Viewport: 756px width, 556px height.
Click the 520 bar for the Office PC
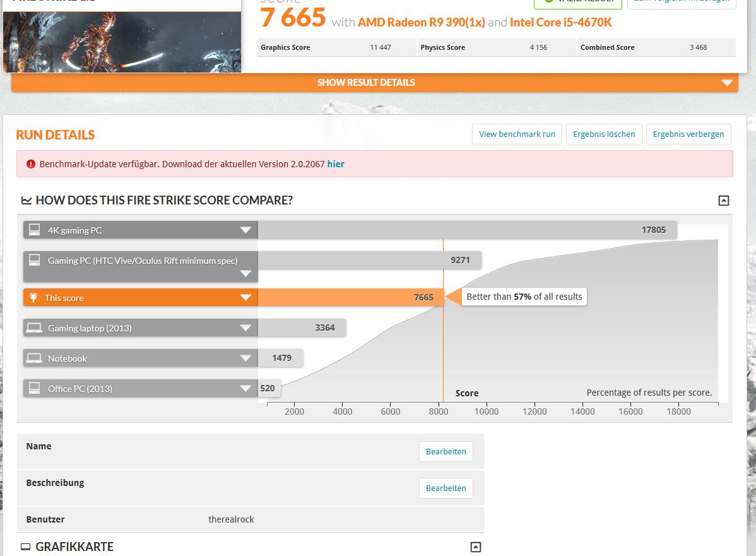click(x=269, y=388)
